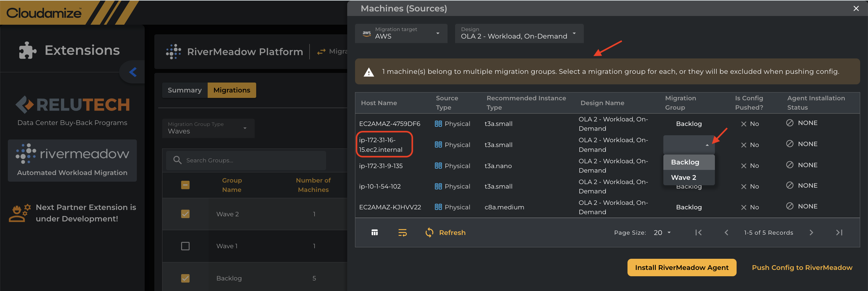Click the search magnifier in Search Groups
Screen dimensions: 868x291
click(x=177, y=160)
